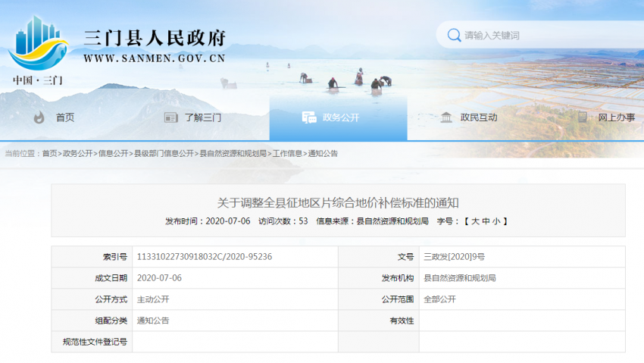This screenshot has width=644, height=363.
Task: Go to 县级部门信息公开 in the breadcrumb
Action: [164, 154]
